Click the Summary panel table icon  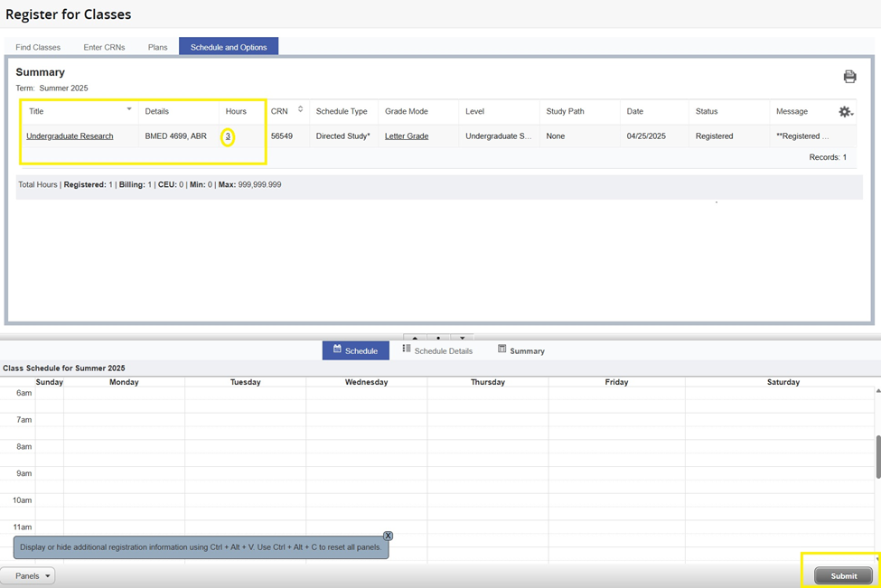point(502,350)
